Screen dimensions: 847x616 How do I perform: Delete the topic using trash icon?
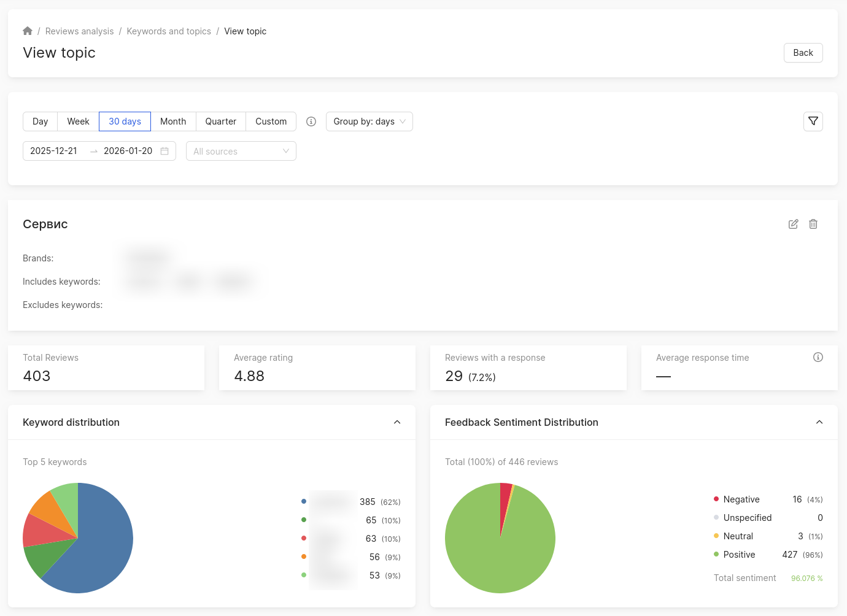coord(813,224)
